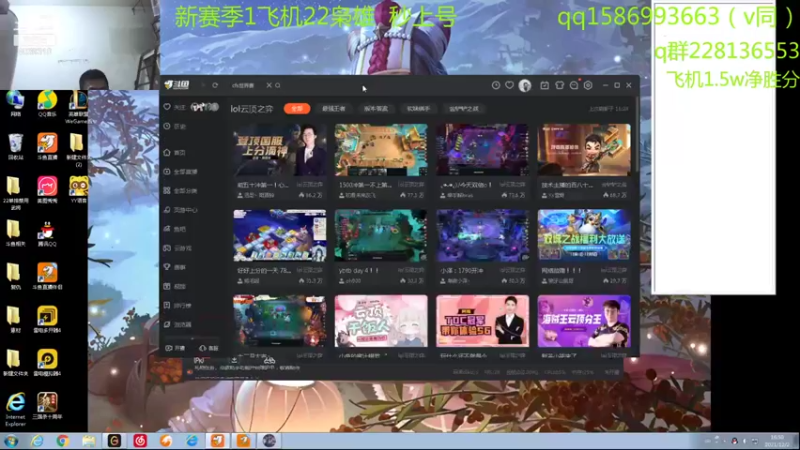The height and width of the screenshot is (450, 800).
Task: Open 关注 in the Douyu sidebar
Action: pos(175,107)
